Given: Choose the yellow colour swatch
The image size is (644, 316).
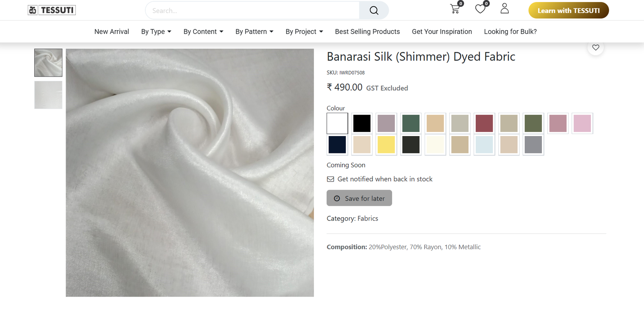Looking at the screenshot, I should 386,145.
